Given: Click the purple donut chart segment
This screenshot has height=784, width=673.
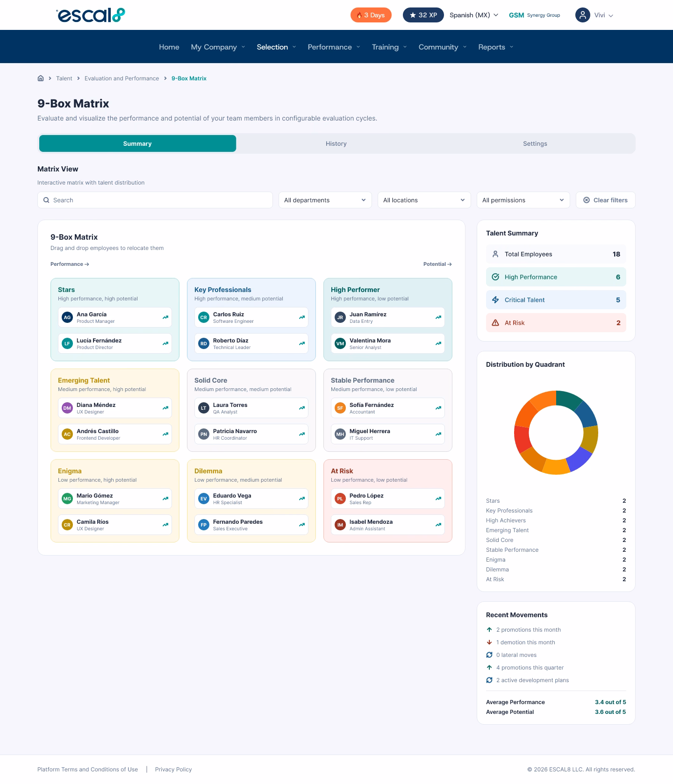Looking at the screenshot, I should 580,458.
